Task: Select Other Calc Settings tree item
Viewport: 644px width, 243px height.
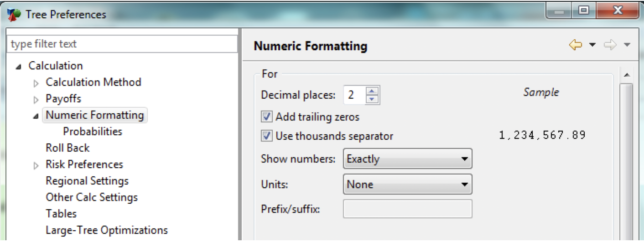Action: (92, 197)
